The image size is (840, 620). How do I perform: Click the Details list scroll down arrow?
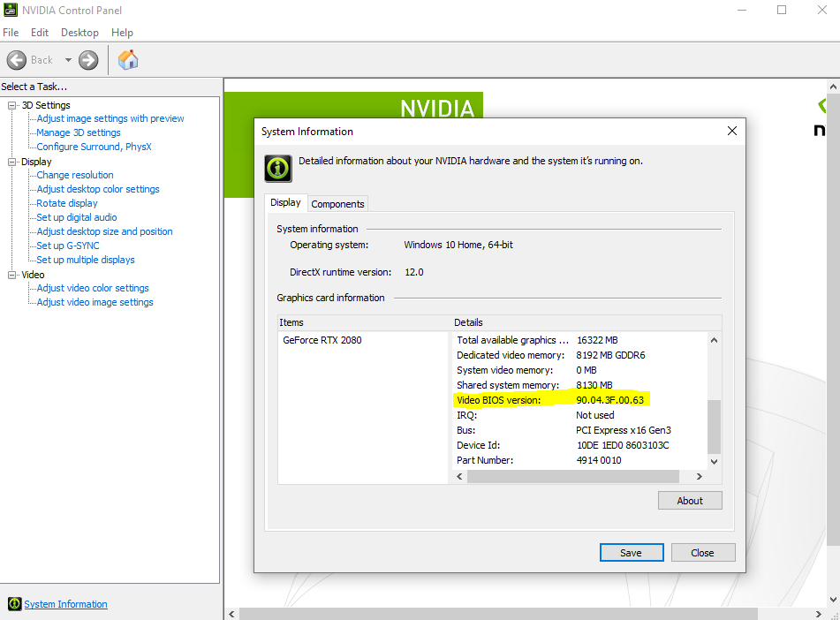714,461
